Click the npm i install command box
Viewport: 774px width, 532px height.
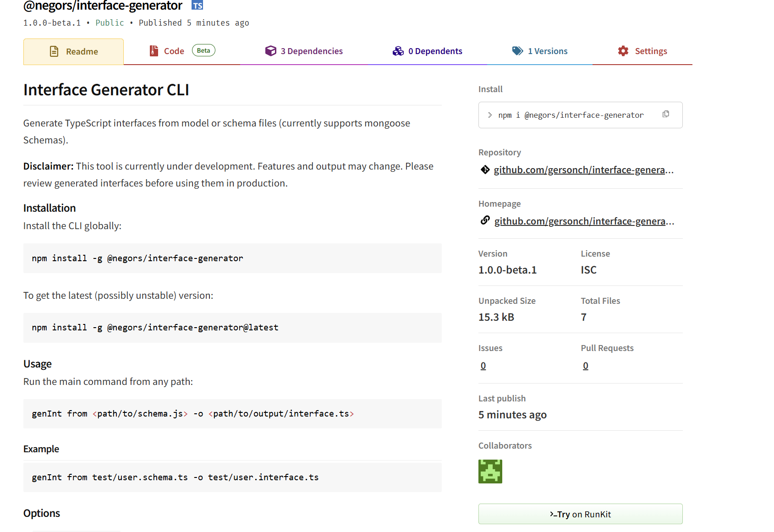[580, 115]
